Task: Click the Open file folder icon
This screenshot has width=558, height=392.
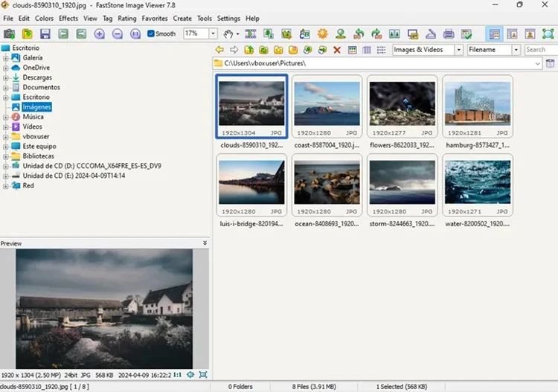Action: click(28, 33)
